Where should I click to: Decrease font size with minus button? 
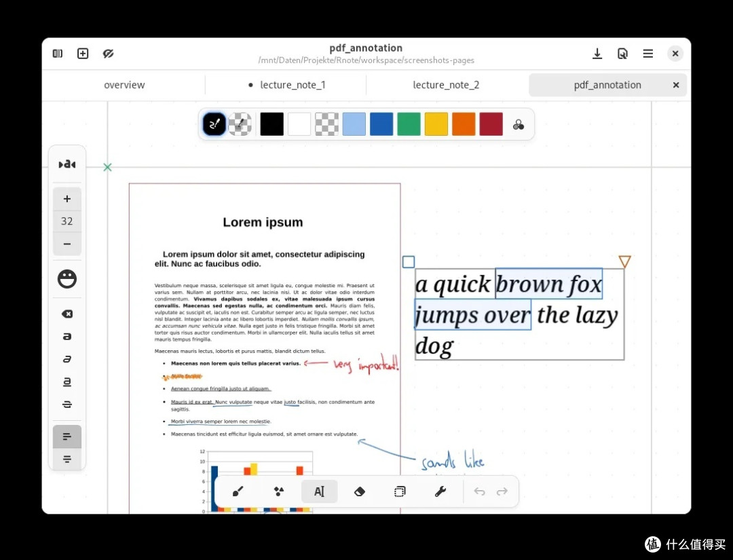coord(67,244)
